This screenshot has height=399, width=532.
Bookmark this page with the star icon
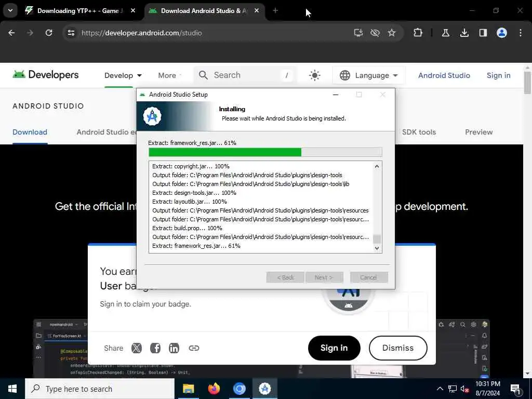pyautogui.click(x=392, y=33)
